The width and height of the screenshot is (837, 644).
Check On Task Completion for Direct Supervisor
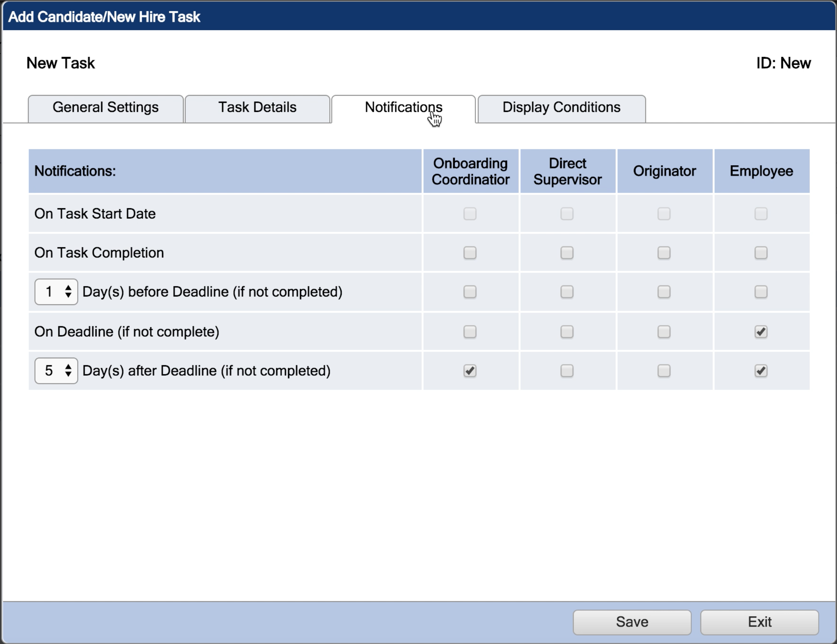point(567,253)
